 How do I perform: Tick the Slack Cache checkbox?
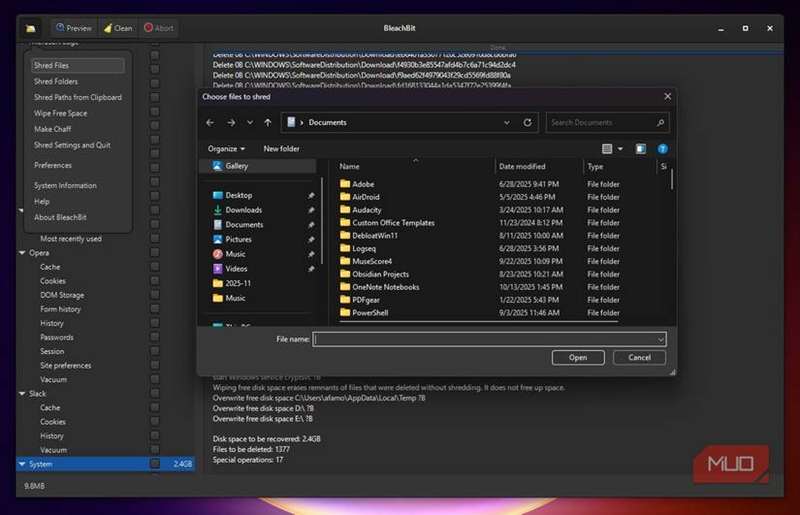154,408
